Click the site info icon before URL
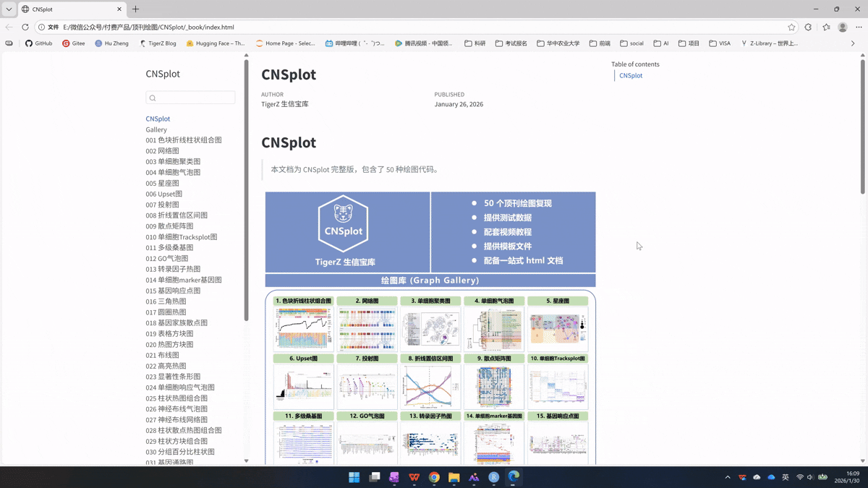Screen dimensions: 868x488 click(x=41, y=27)
